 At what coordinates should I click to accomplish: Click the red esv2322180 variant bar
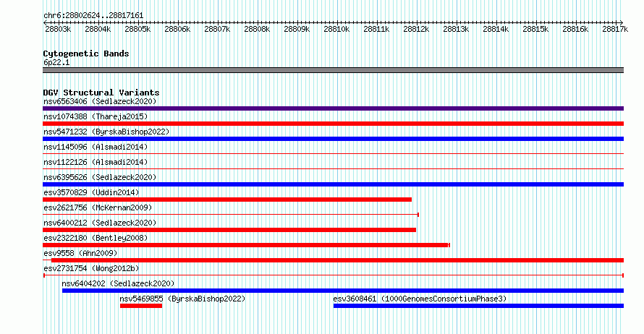(247, 245)
